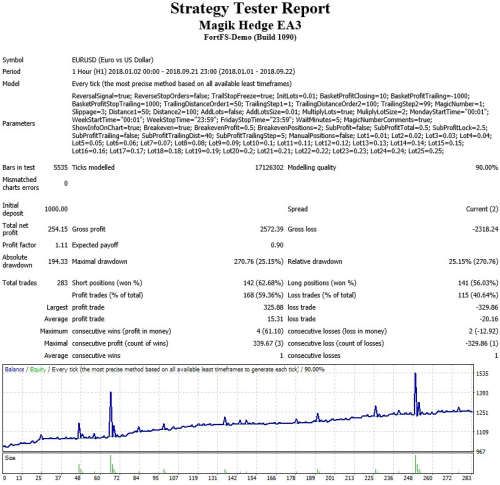Screen dimensions: 500x485
Task: Click the 'Total trades' label
Action: click(19, 283)
